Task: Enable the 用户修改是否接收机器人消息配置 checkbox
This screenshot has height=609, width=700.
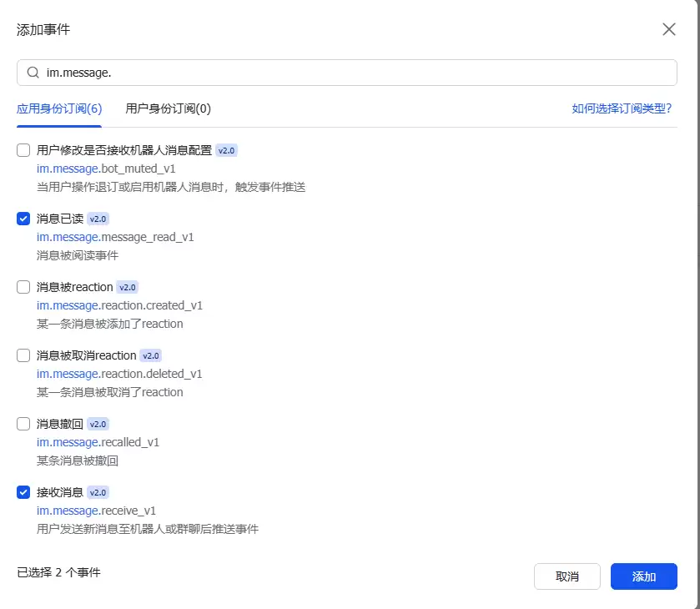Action: (x=23, y=150)
